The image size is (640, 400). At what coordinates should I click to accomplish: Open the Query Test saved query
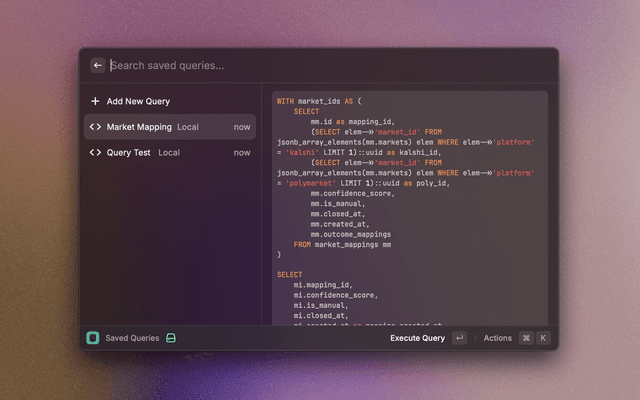128,153
